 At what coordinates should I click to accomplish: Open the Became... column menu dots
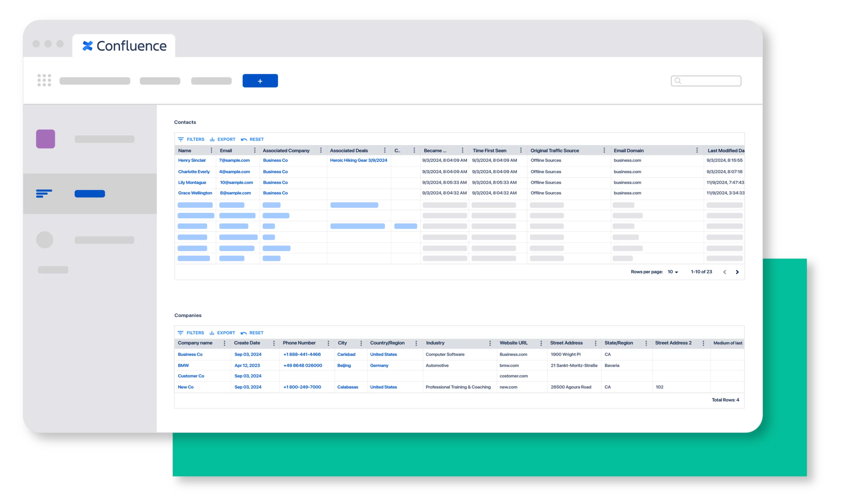click(462, 150)
